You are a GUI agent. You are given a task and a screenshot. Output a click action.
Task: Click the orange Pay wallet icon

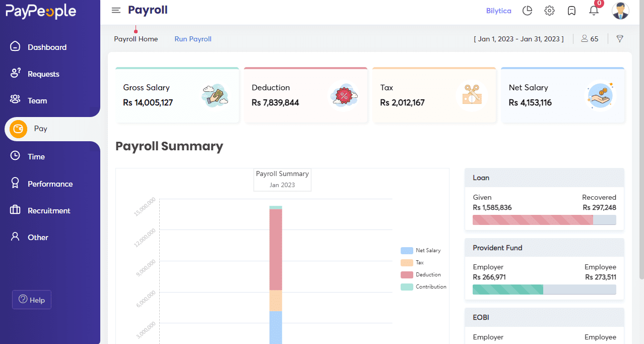pyautogui.click(x=18, y=129)
